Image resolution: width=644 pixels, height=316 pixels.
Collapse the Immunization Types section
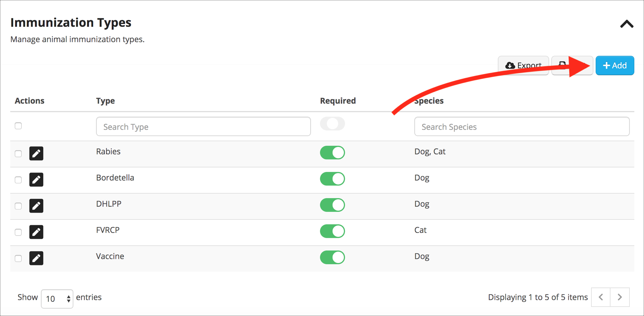click(627, 24)
